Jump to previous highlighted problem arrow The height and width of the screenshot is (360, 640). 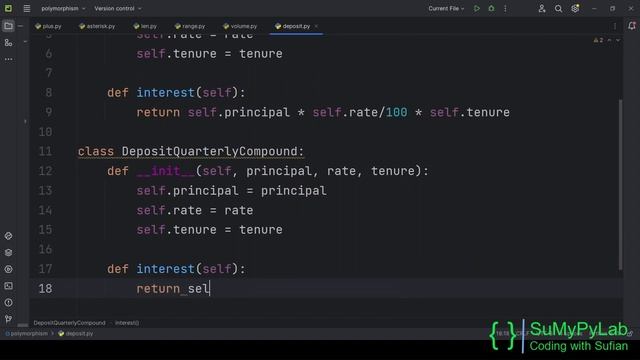(x=609, y=40)
